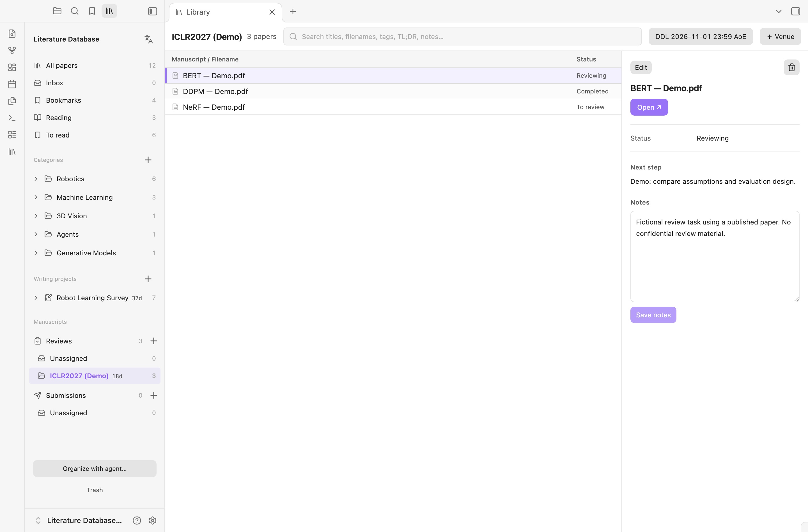808x532 pixels.
Task: Expand the 3D Vision category
Action: coord(36,216)
